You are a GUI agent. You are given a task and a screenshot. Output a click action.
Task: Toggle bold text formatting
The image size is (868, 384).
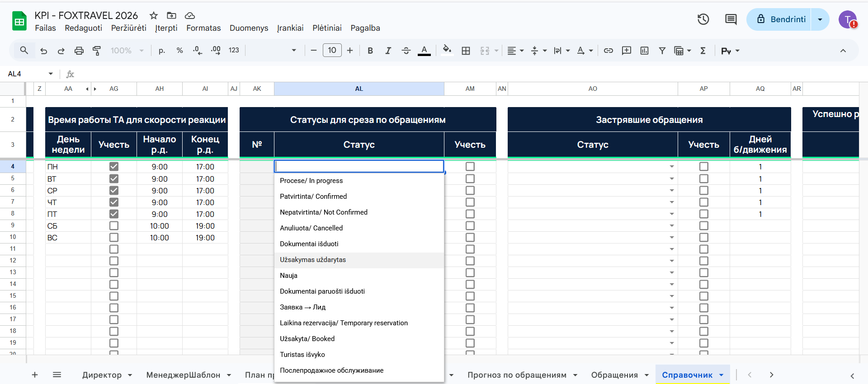click(x=370, y=51)
